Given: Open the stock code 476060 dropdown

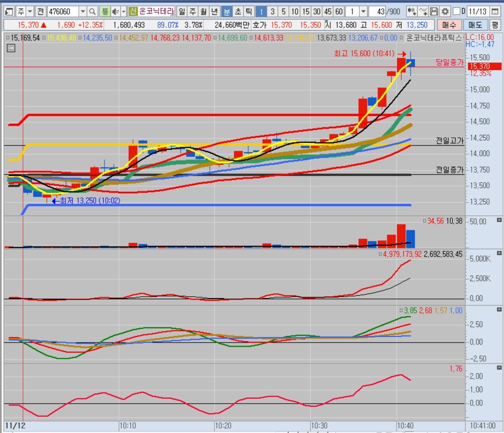Looking at the screenshot, I should pyautogui.click(x=83, y=12).
